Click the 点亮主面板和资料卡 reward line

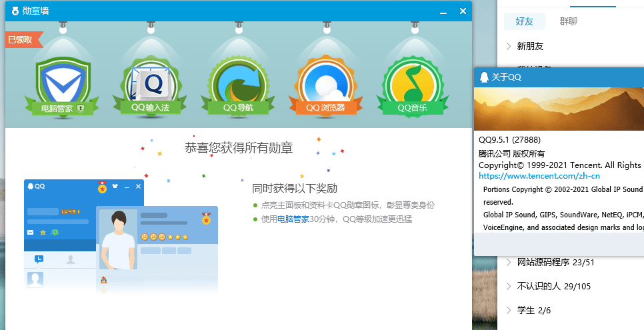click(x=348, y=205)
